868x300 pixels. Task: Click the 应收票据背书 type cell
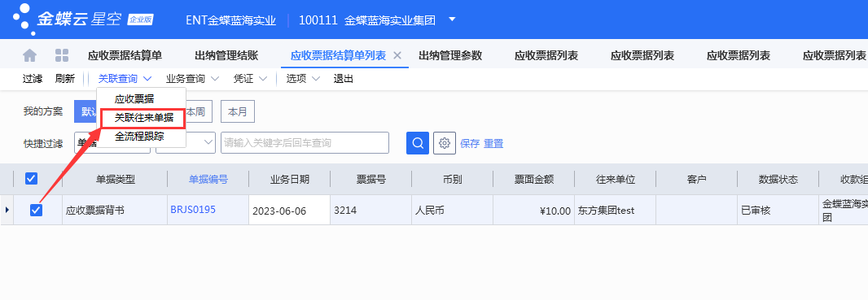pyautogui.click(x=115, y=210)
